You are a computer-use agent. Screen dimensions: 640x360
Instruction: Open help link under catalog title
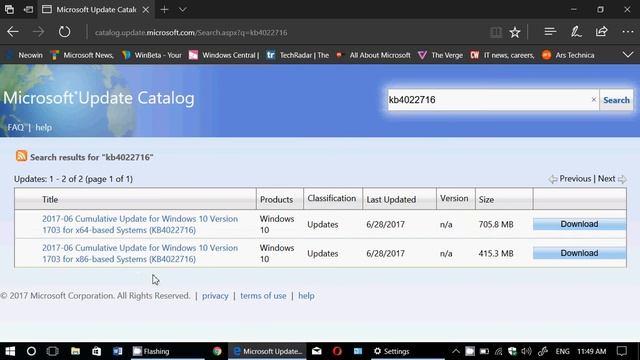[43, 127]
